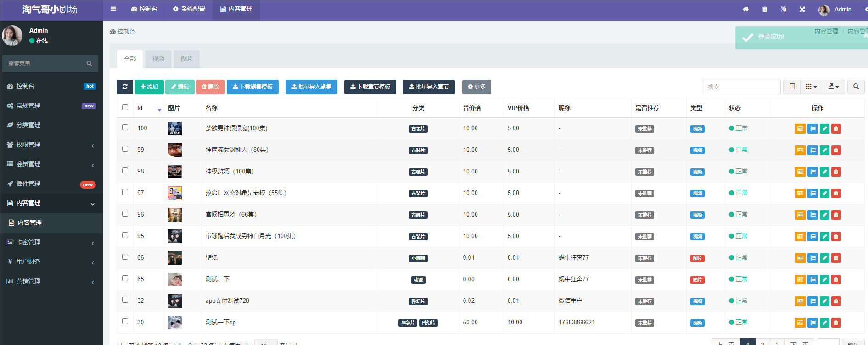Open the 系统配置 top menu item

[x=189, y=9]
